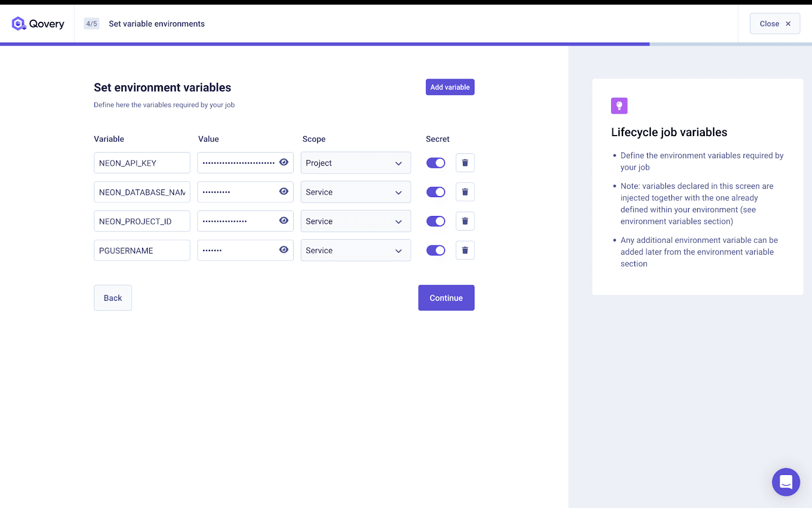Screen dimensions: 812x508
Task: Unmask the PGUSERNAME value
Action: click(x=284, y=250)
